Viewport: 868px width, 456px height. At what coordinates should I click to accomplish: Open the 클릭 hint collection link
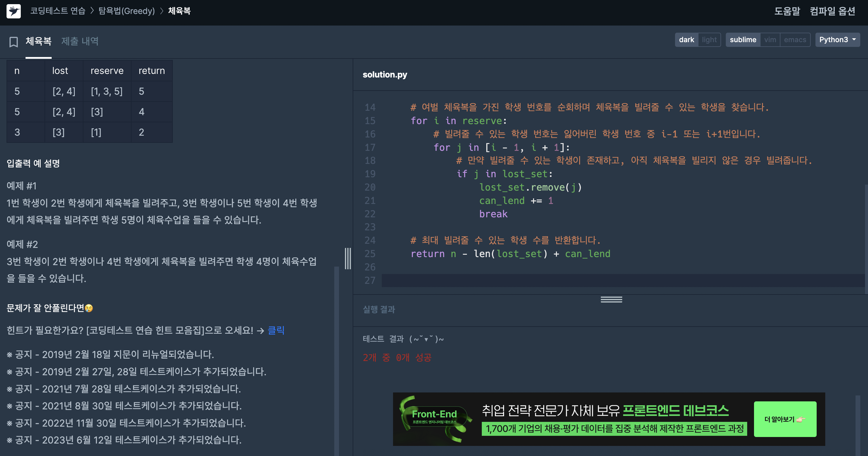point(276,330)
